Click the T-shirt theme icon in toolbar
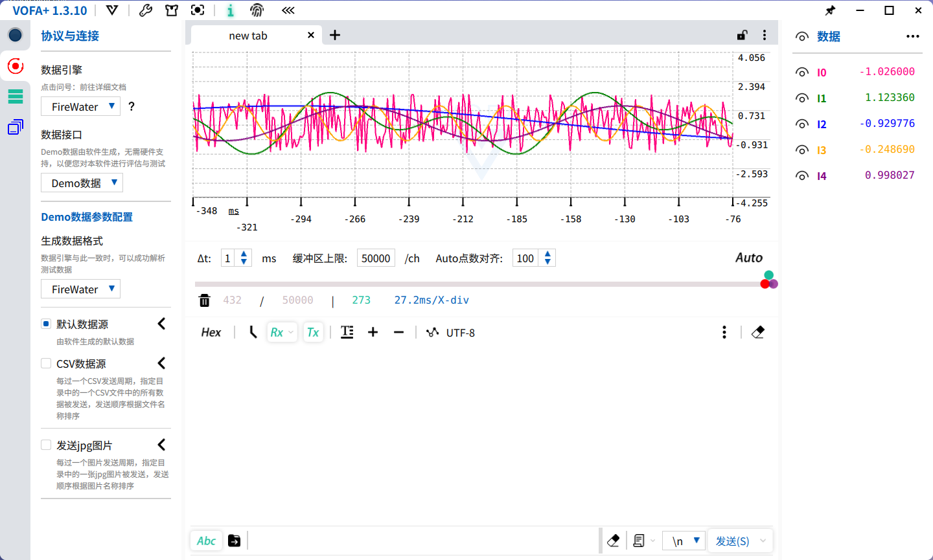The height and width of the screenshot is (560, 933). (x=171, y=10)
